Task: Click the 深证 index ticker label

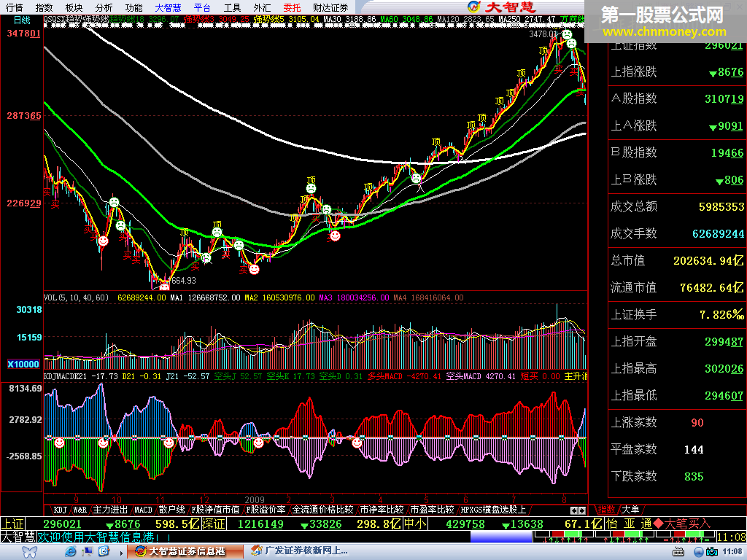Action: tap(213, 524)
